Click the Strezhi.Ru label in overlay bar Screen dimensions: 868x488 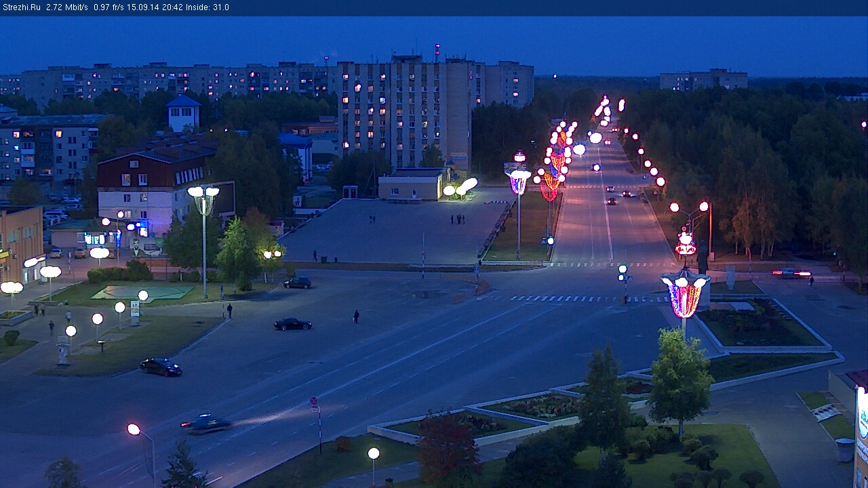point(22,7)
